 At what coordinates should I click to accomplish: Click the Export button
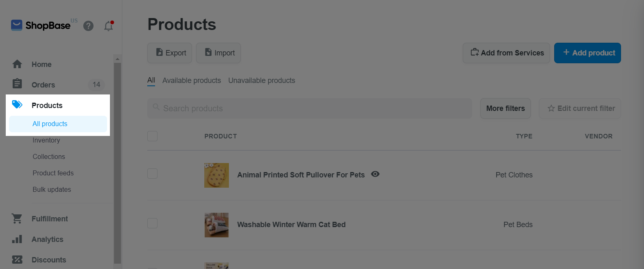169,53
